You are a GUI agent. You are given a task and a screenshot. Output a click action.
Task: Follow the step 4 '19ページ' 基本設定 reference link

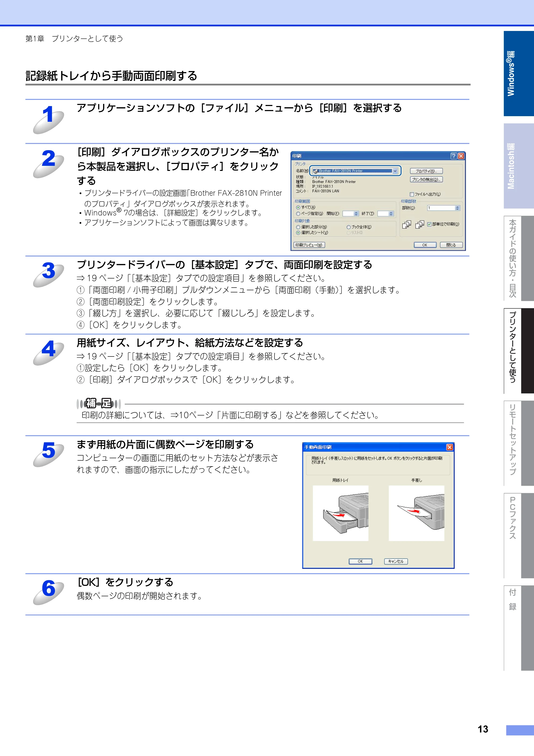[x=161, y=356]
